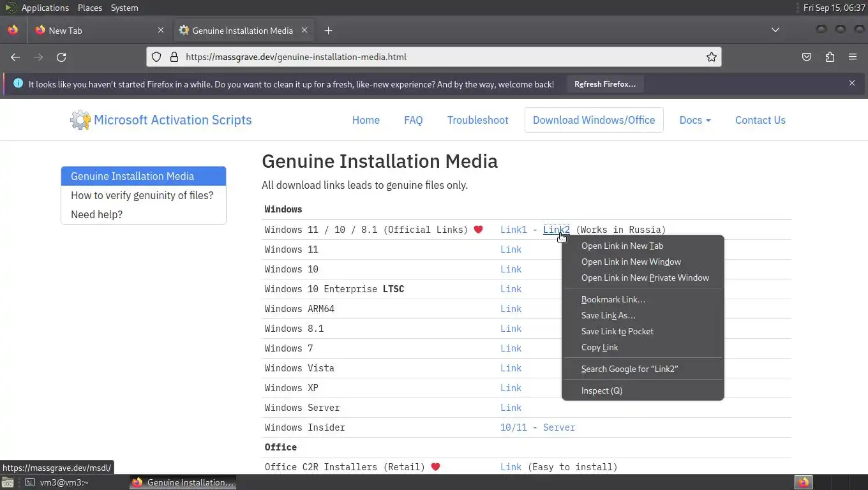Close the New Tab tab
The height and width of the screenshot is (490, 868).
tap(161, 30)
